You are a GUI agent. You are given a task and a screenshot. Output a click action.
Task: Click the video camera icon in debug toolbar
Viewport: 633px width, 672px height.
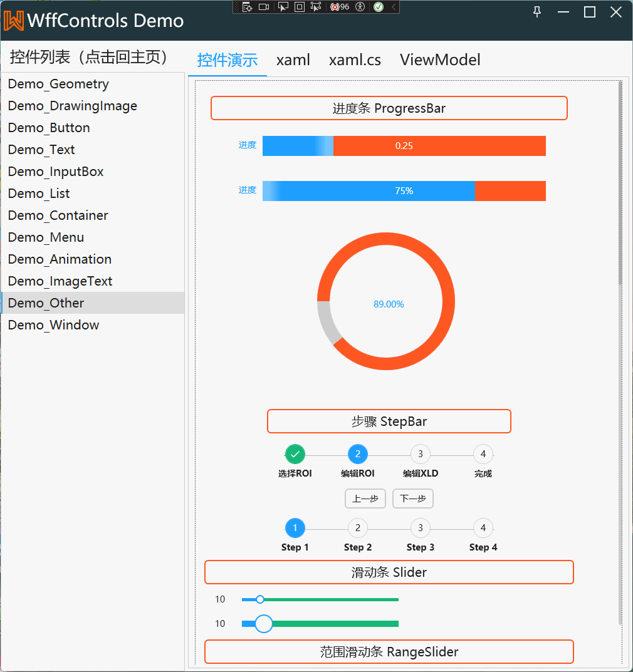(264, 7)
